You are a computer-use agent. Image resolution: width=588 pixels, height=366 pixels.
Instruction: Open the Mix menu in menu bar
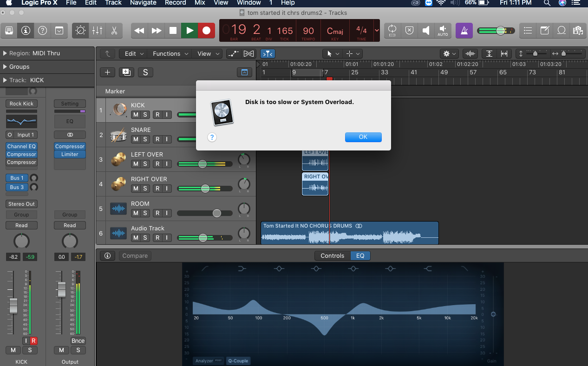(x=200, y=3)
